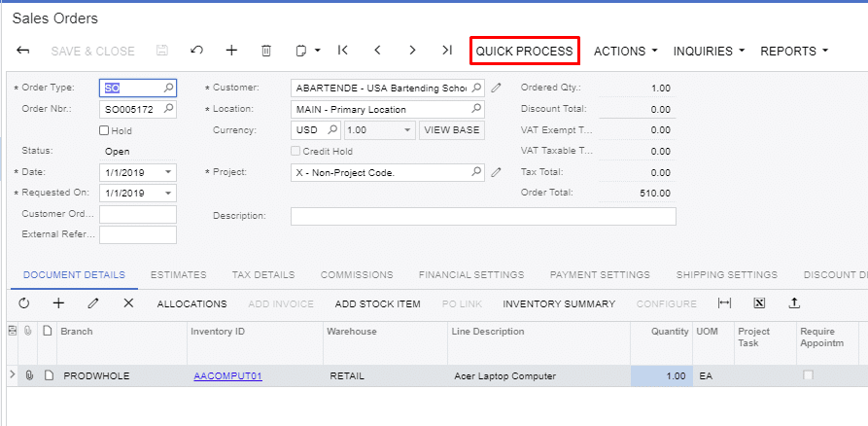Edit detail row with pencil icon

tap(93, 303)
